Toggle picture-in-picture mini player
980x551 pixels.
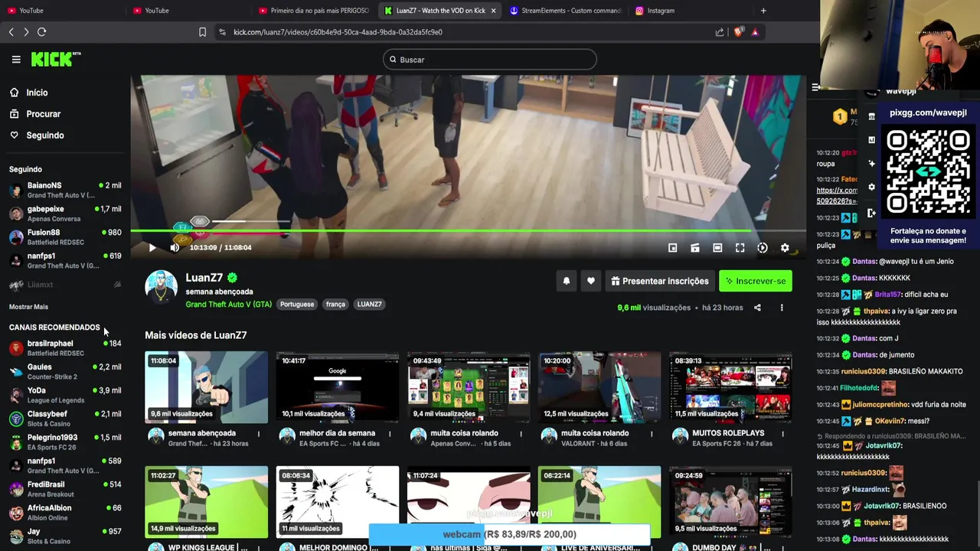673,248
